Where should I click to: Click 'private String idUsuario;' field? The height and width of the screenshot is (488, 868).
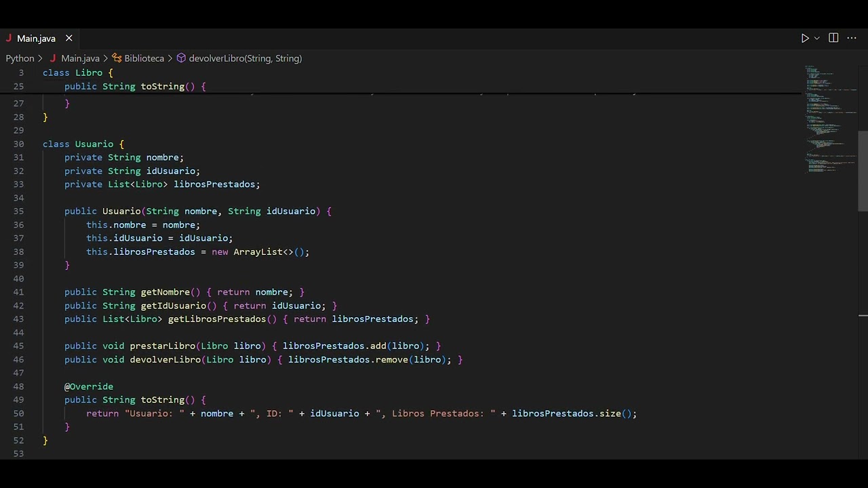(132, 171)
